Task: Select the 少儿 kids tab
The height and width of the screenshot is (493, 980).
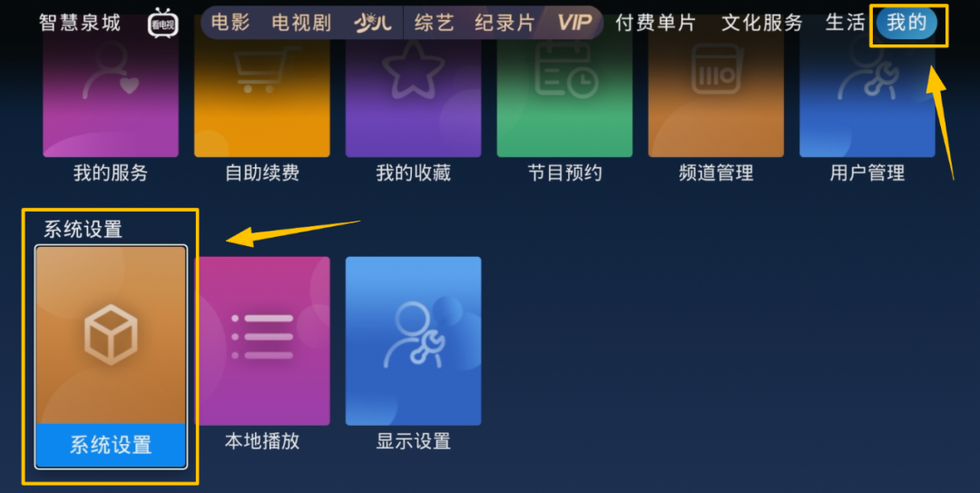Action: click(x=373, y=23)
